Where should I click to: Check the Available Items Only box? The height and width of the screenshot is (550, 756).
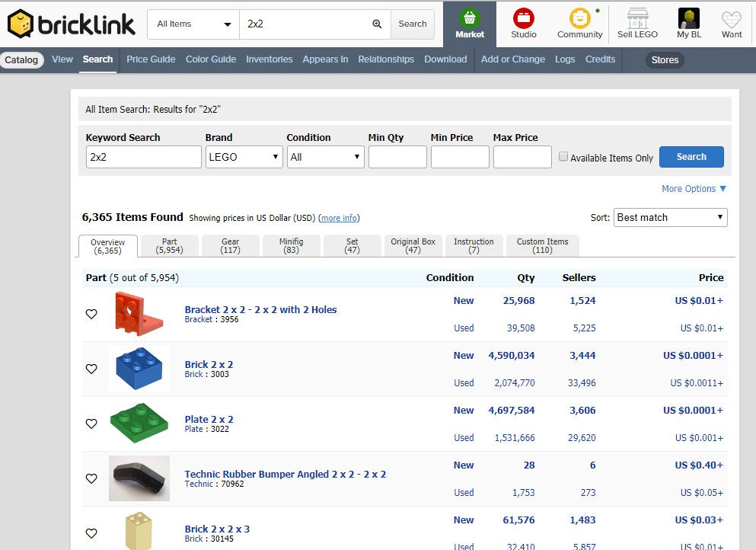point(563,156)
